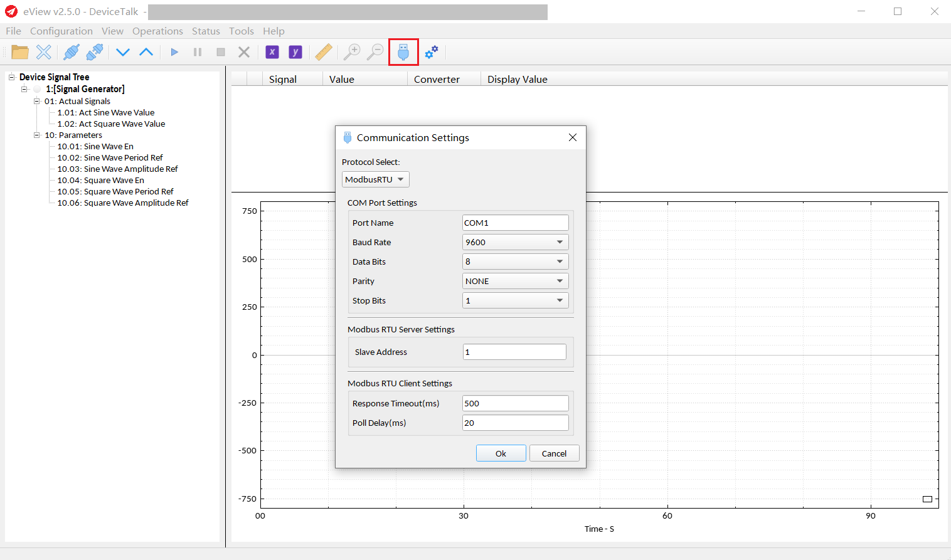951x560 pixels.
Task: Click the Converter column header
Action: coord(444,79)
